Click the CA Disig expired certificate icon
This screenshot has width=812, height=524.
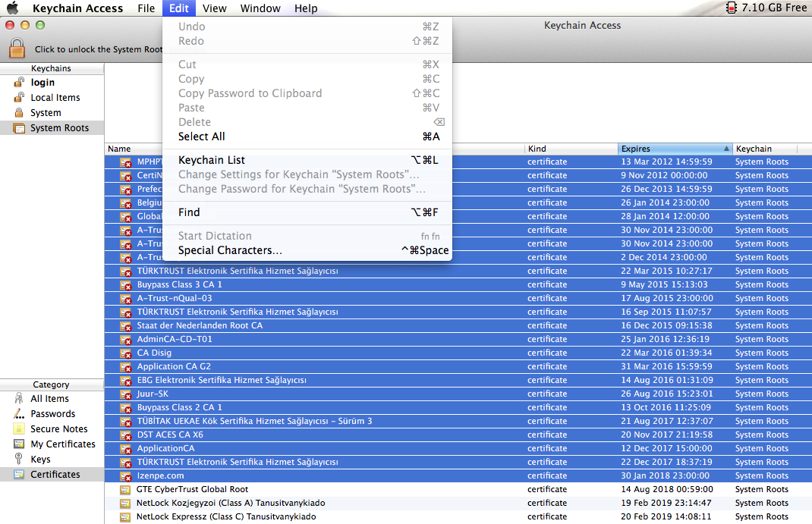[126, 353]
